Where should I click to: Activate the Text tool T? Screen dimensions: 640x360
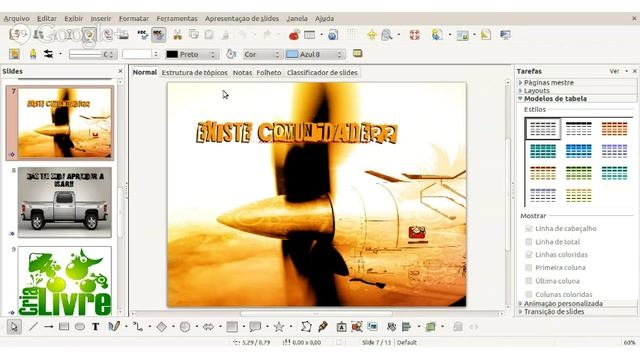(96, 327)
